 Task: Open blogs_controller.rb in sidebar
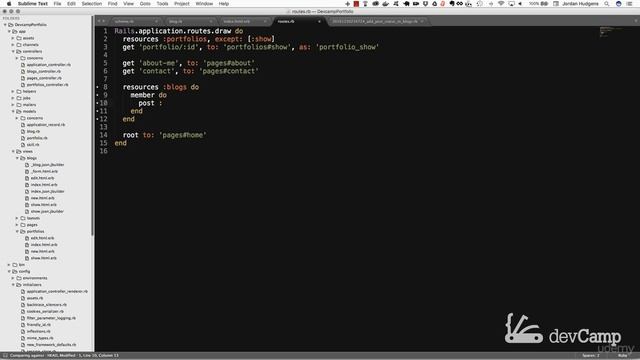44,71
